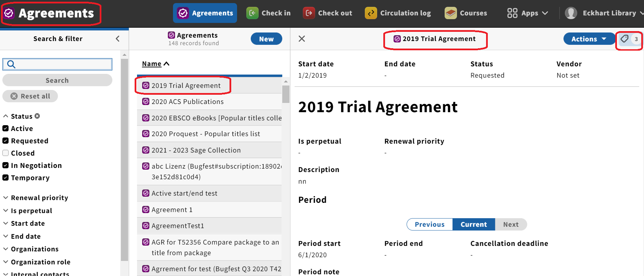The height and width of the screenshot is (276, 644).
Task: Open the Check out app
Action: click(327, 13)
